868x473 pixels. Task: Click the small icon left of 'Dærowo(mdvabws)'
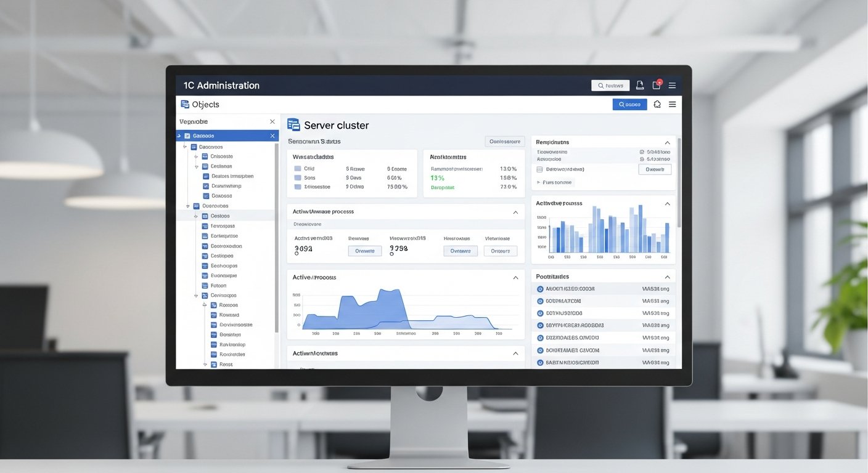(540, 169)
